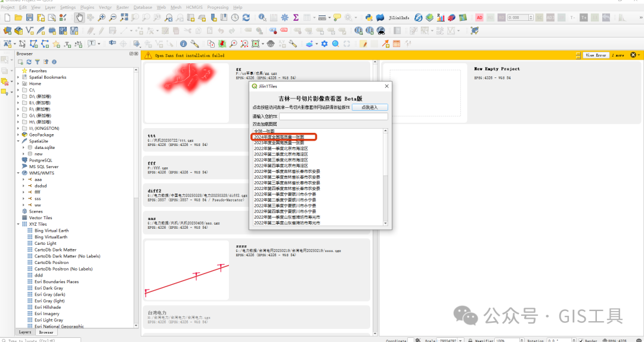Click the View Error button
The width and height of the screenshot is (644, 342).
pyautogui.click(x=596, y=55)
